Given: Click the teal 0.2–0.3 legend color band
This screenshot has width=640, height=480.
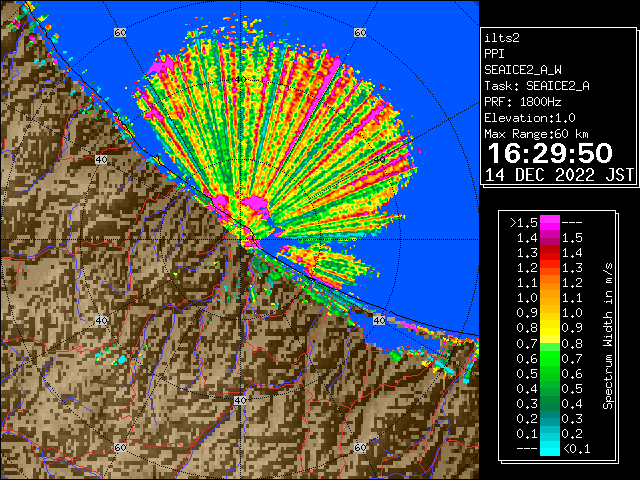Looking at the screenshot, I should (550, 419).
